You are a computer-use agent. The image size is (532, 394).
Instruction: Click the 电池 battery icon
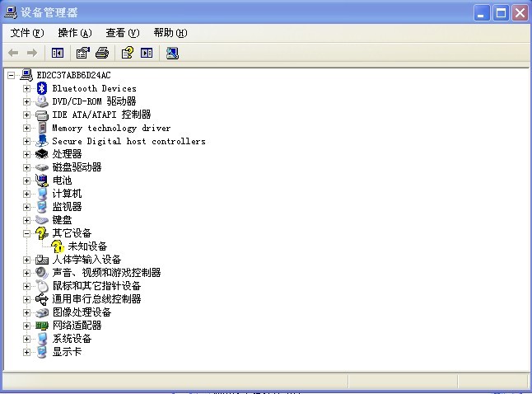[42, 181]
